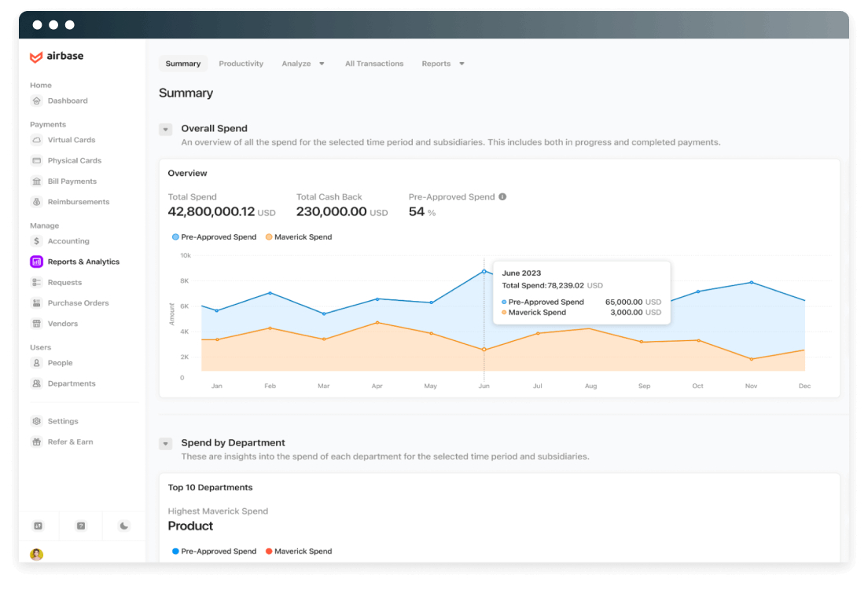Open the help question mark icon
The height and width of the screenshot is (590, 868).
click(81, 526)
